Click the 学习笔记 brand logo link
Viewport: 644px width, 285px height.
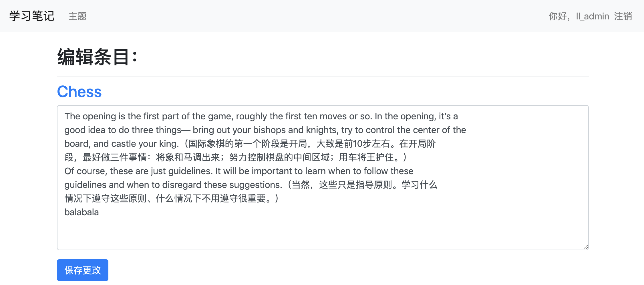point(32,16)
